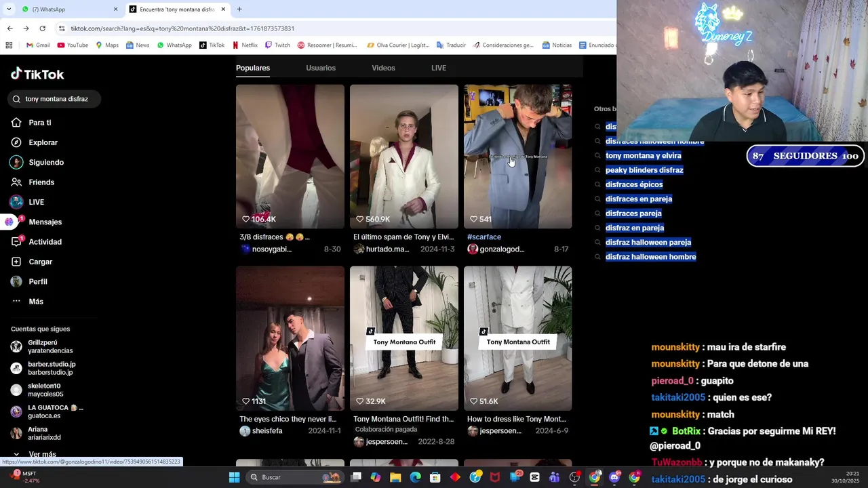Open YouTube bookmark

point(73,45)
